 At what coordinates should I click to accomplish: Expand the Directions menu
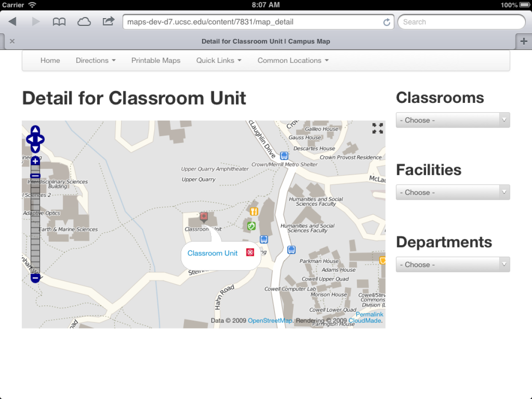coord(95,60)
